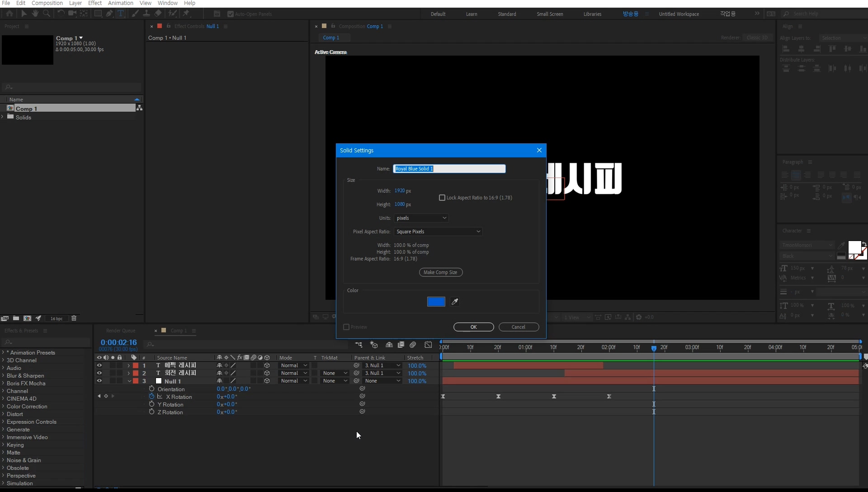Open the Pixel Aspect Ratio dropdown
Screen dimensions: 868x492
click(x=438, y=232)
